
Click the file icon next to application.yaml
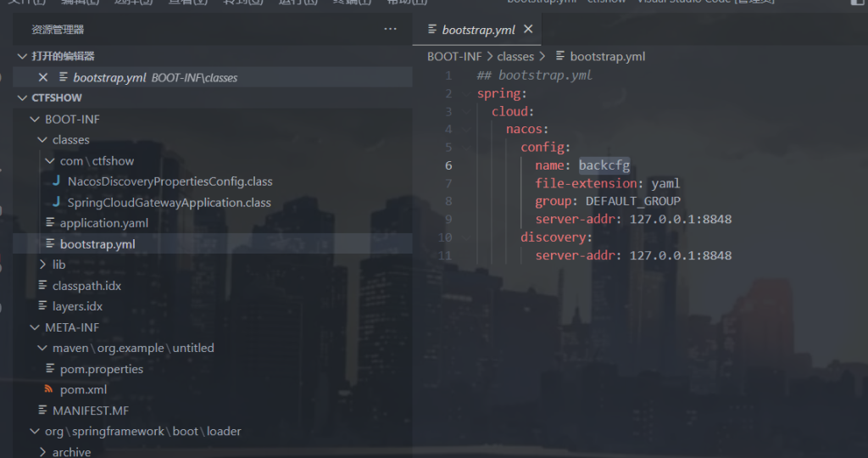pyautogui.click(x=49, y=223)
